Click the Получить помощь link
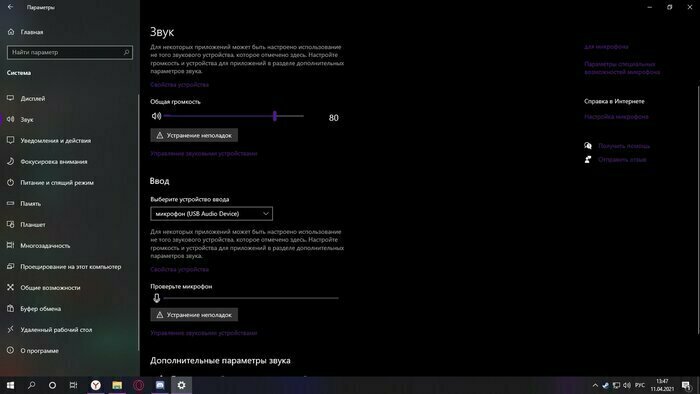 tap(624, 146)
